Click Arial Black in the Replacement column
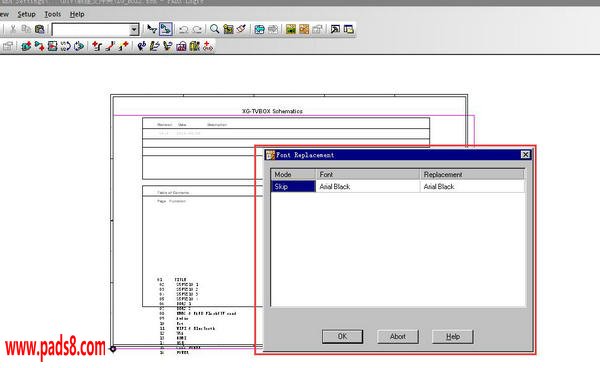The width and height of the screenshot is (600, 368). coord(439,186)
